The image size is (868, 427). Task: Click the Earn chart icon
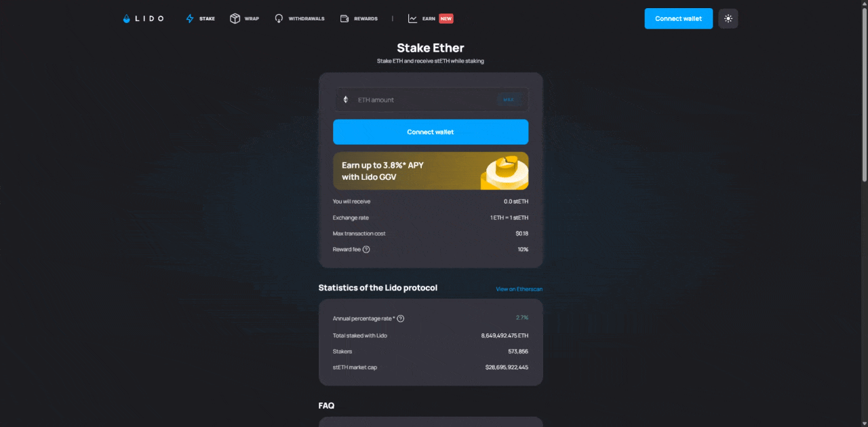(x=412, y=19)
